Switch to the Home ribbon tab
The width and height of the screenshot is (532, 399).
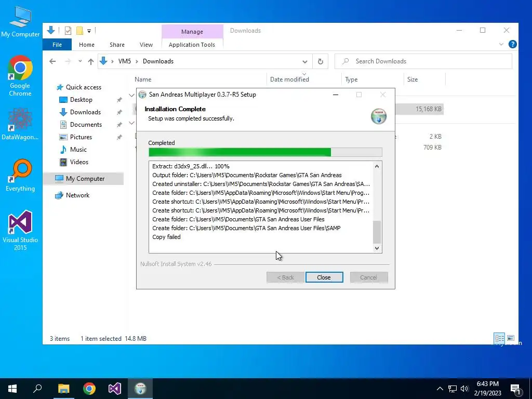(87, 45)
